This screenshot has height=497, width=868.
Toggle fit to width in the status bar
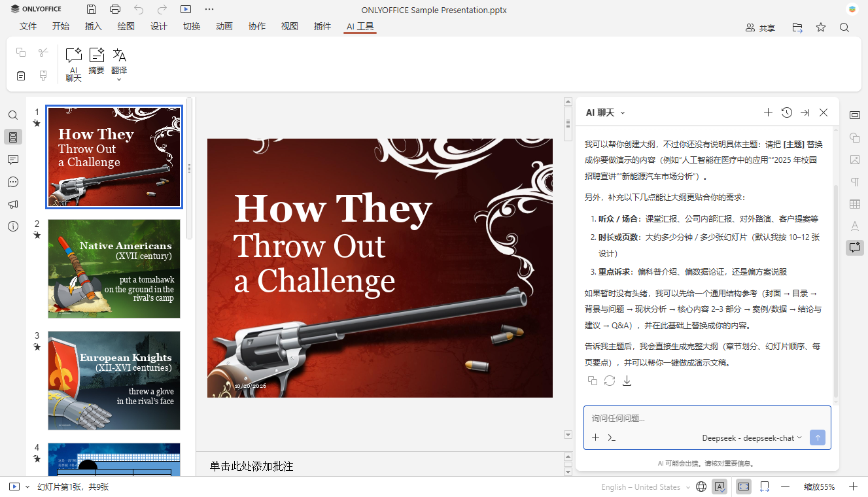click(764, 487)
